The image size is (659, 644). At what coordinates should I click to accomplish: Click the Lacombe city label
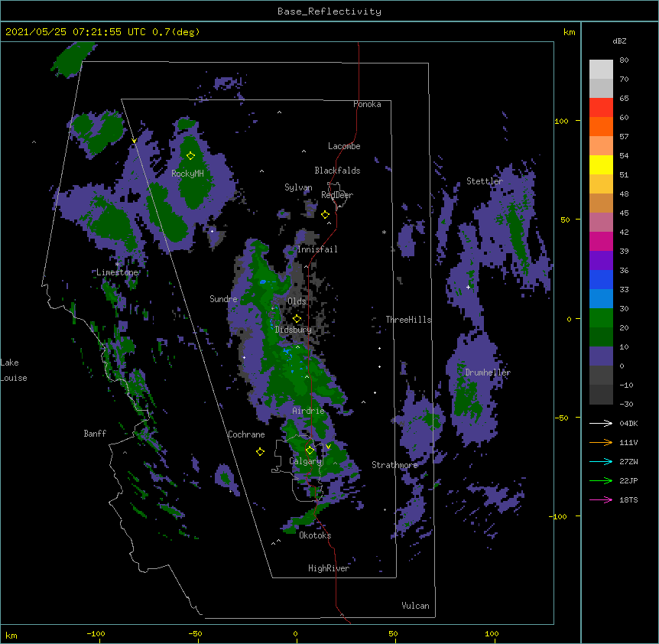coord(344,146)
